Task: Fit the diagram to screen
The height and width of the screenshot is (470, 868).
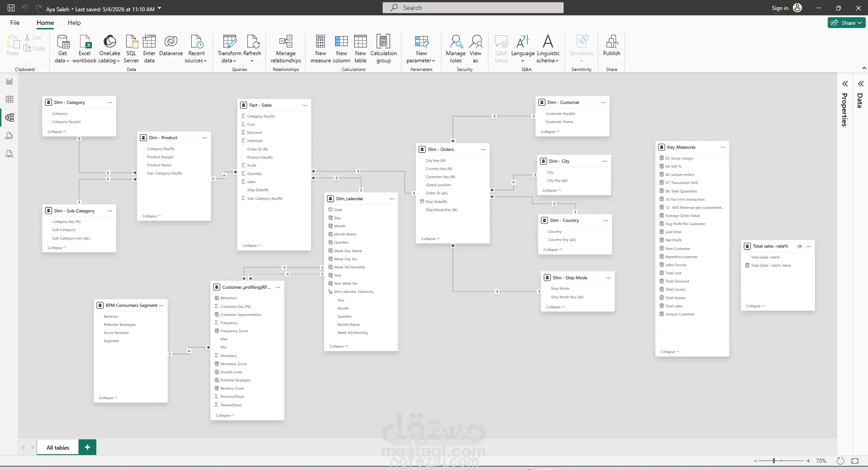Action: pyautogui.click(x=855, y=461)
